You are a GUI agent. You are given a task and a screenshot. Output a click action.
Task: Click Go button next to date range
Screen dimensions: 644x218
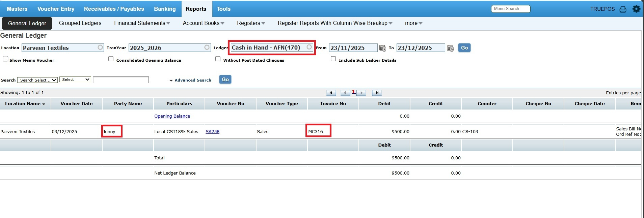464,48
